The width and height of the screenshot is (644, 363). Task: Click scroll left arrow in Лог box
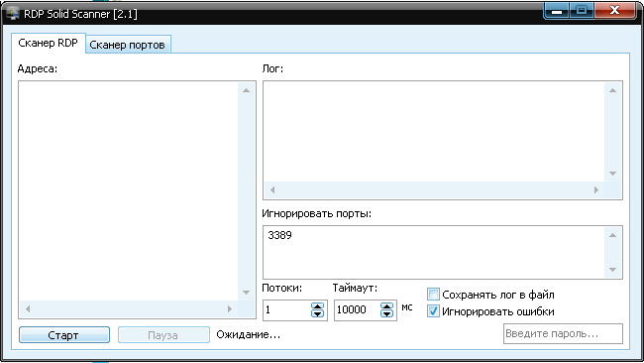pos(272,189)
